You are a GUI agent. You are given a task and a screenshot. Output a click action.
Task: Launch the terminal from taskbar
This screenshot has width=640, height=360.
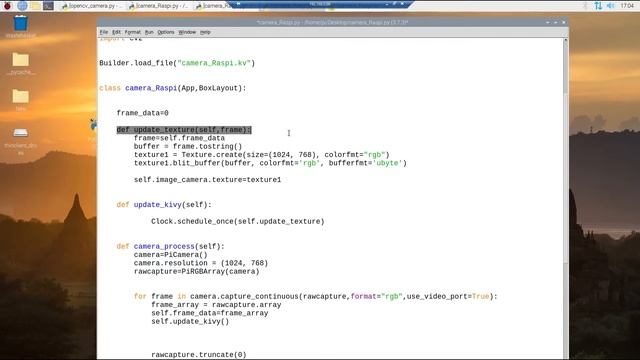[x=49, y=6]
